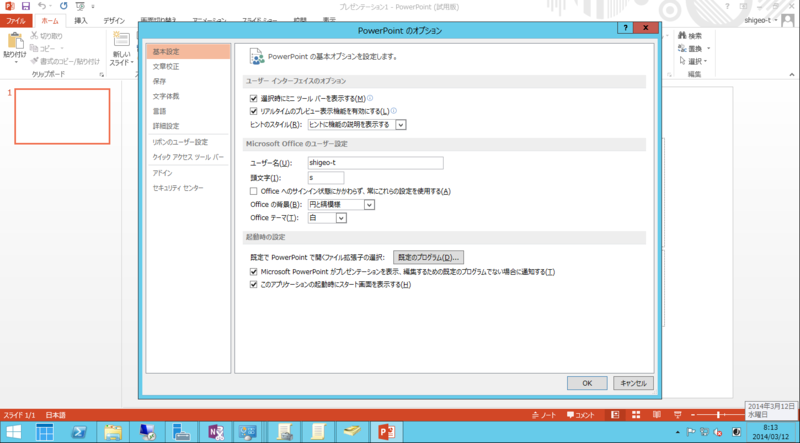Uncheck the 既定のプログラムでない場合に通知する option
800x443 pixels.
point(254,272)
